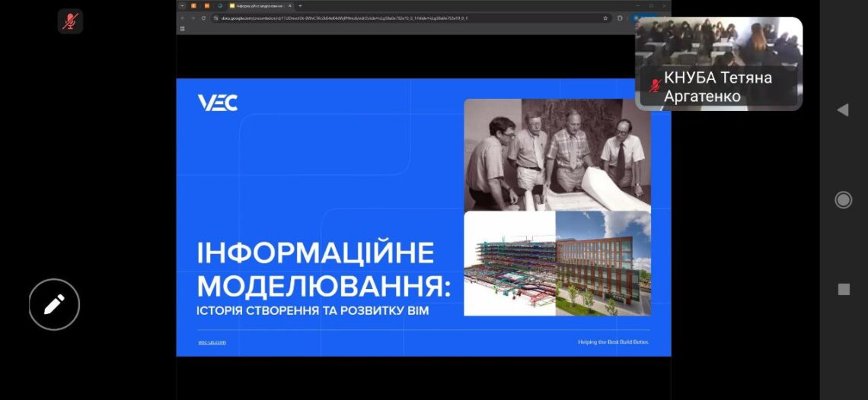Unmute the microphone with the red mic icon
Viewport: 868px width, 400px height.
(x=70, y=21)
